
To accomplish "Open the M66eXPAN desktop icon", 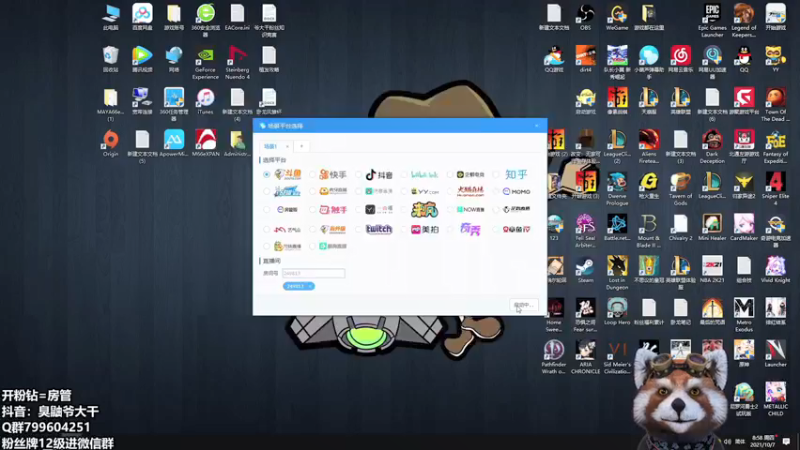I will tap(205, 143).
